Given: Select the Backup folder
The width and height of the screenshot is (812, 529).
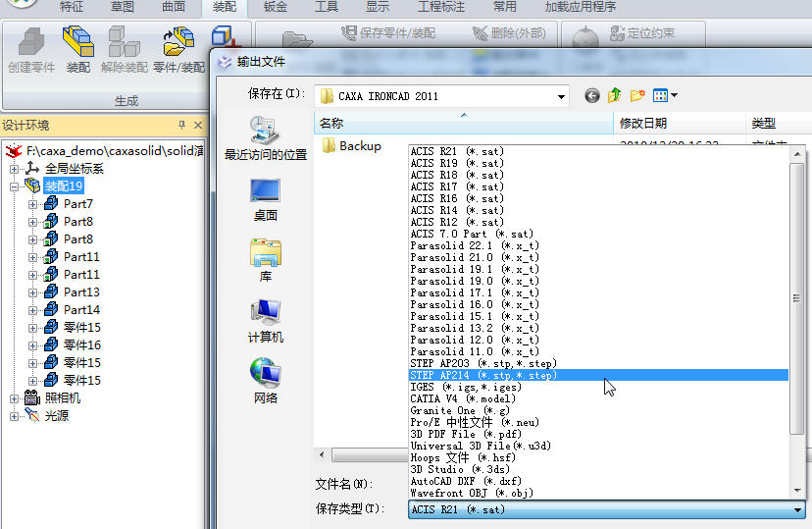Looking at the screenshot, I should pos(351,146).
